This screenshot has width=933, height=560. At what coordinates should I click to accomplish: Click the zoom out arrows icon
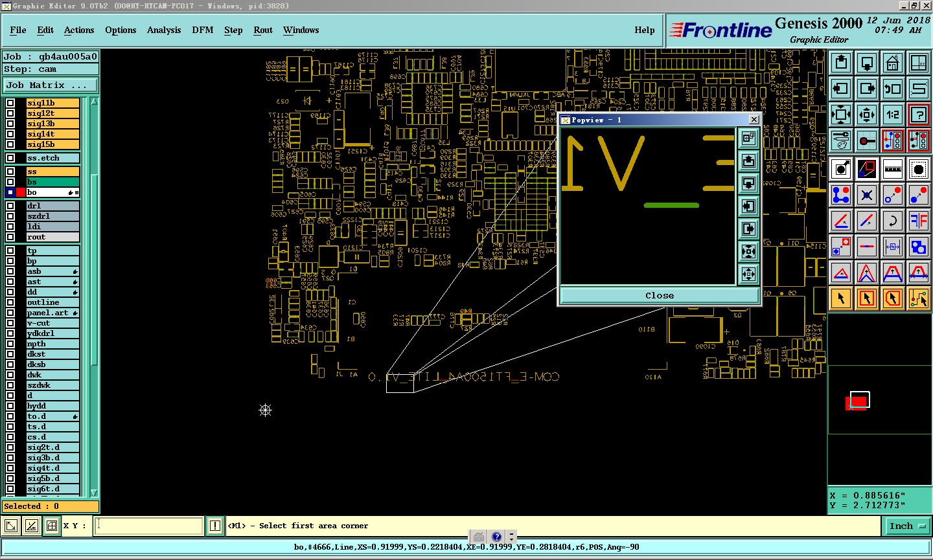point(867,115)
